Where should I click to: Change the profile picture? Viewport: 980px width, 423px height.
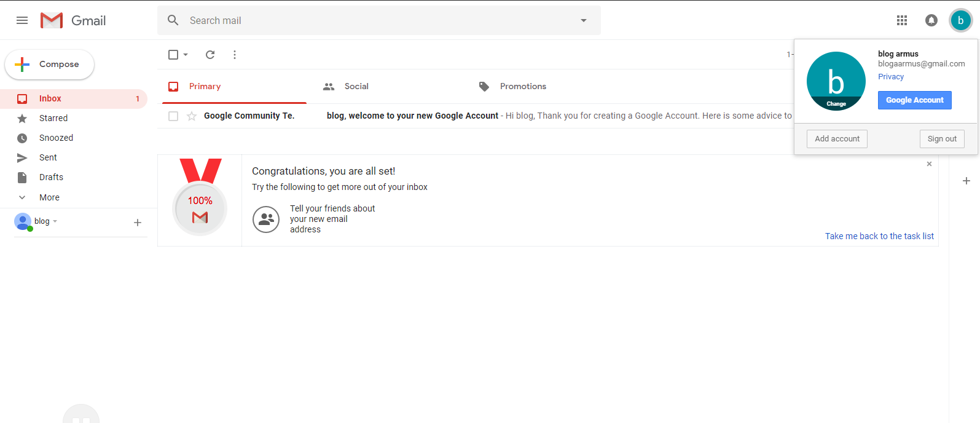836,104
